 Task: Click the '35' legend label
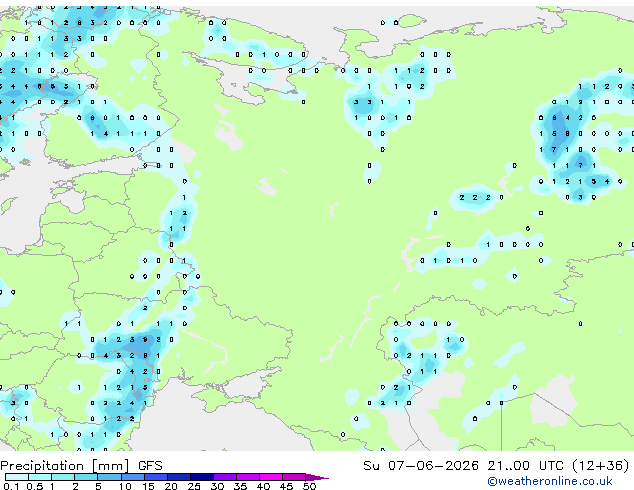tap(240, 486)
